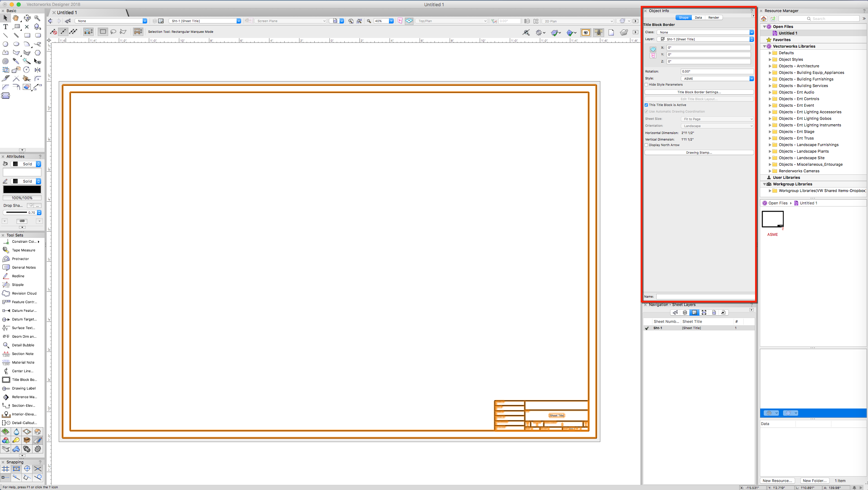Click Title Block Border Settings button
Viewport: 868px width, 490px height.
699,92
